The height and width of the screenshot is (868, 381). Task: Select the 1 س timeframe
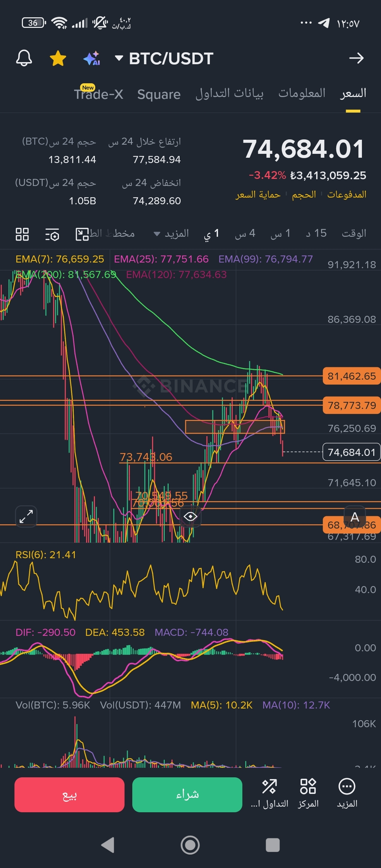(x=280, y=234)
